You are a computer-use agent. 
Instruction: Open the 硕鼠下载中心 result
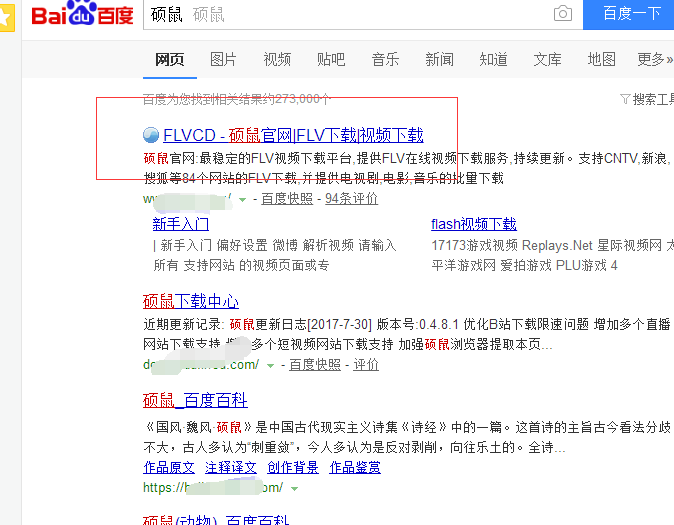[x=191, y=301]
